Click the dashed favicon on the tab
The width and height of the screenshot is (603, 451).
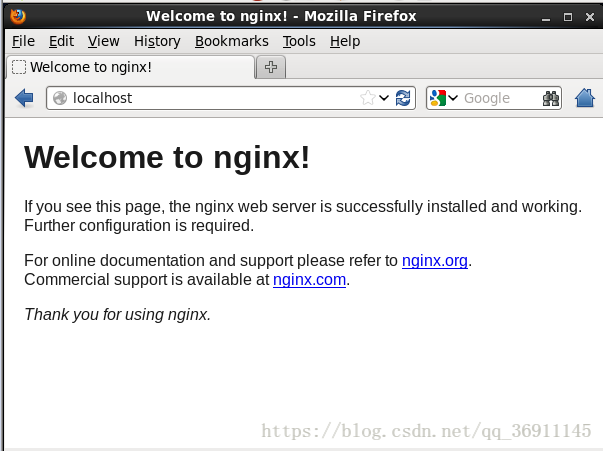[x=19, y=67]
